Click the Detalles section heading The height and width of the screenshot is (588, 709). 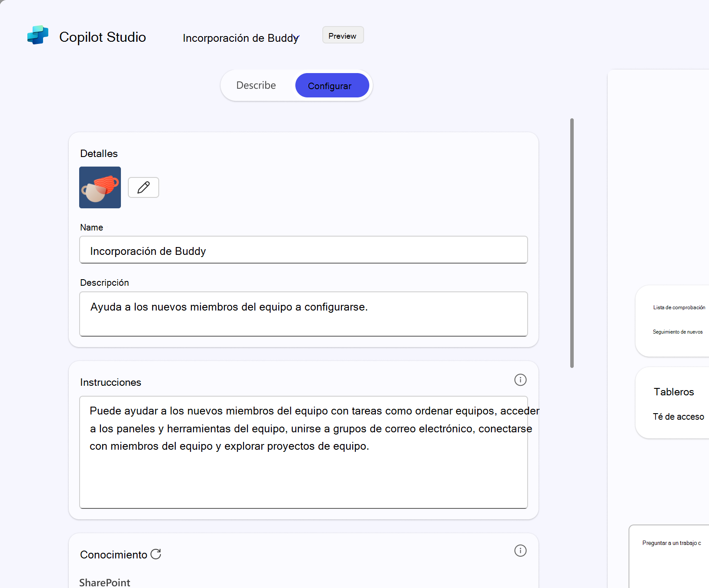pos(99,154)
